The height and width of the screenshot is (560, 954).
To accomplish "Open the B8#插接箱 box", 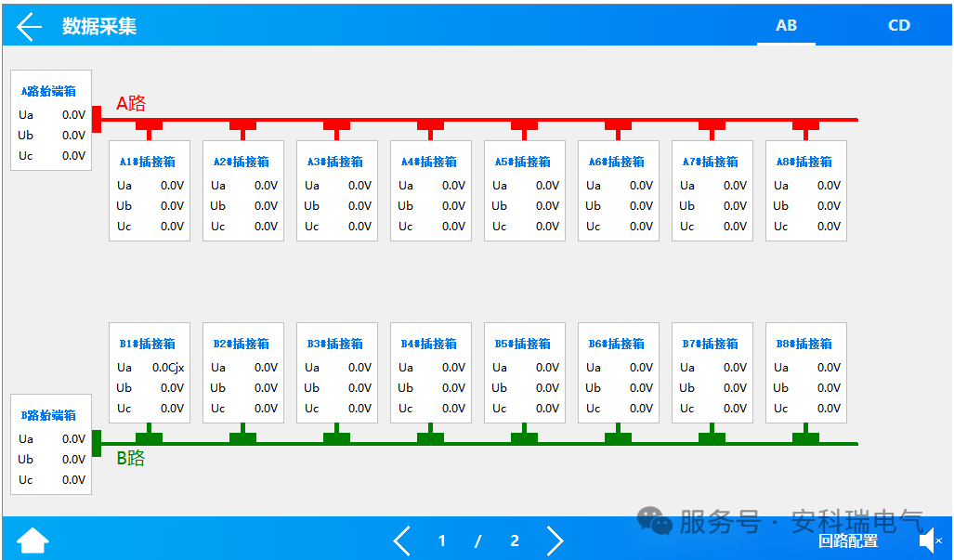I will pyautogui.click(x=806, y=372).
